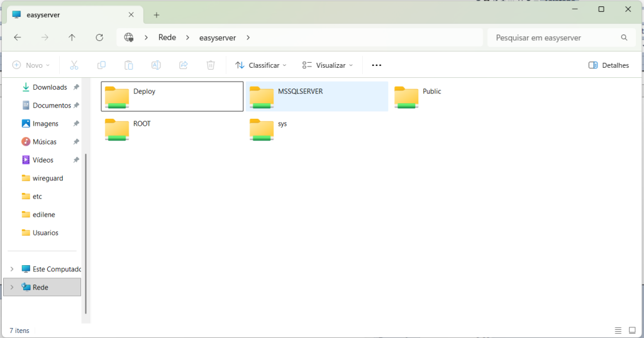The height and width of the screenshot is (338, 644).
Task: Open the more options ellipsis menu
Action: [377, 65]
